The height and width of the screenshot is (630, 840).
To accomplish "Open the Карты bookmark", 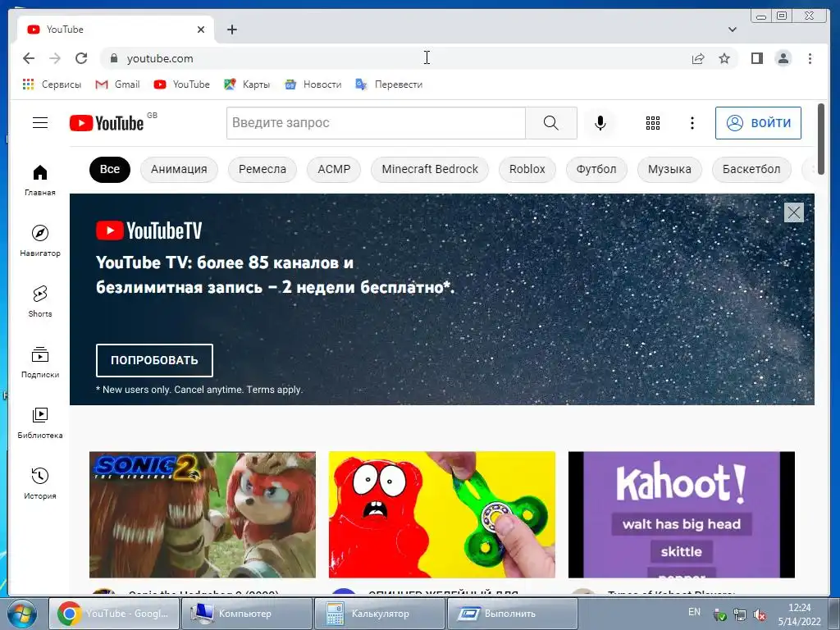I will pyautogui.click(x=247, y=84).
